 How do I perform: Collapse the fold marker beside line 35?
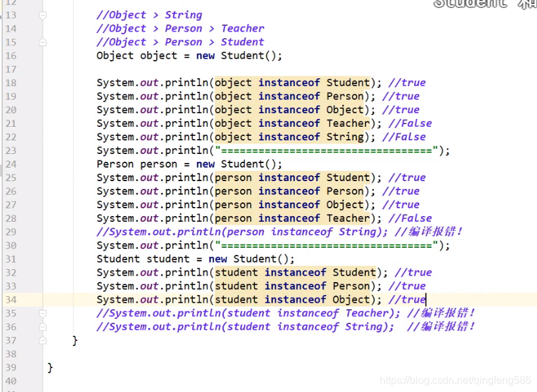click(43, 314)
